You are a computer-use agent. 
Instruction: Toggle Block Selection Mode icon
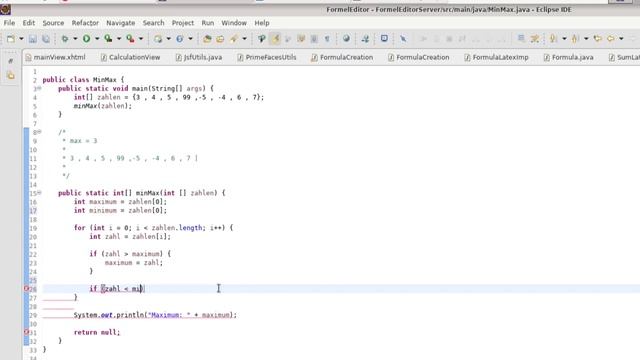(314, 39)
